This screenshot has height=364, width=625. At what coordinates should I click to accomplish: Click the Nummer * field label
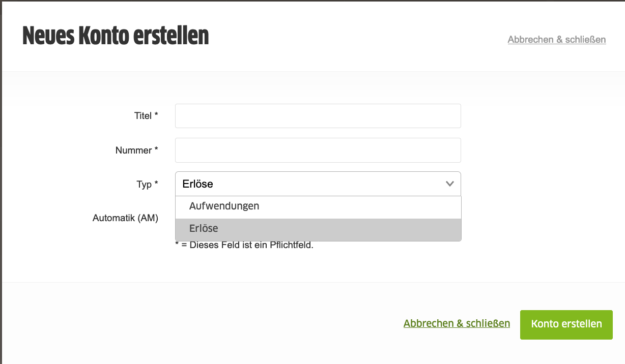(137, 150)
